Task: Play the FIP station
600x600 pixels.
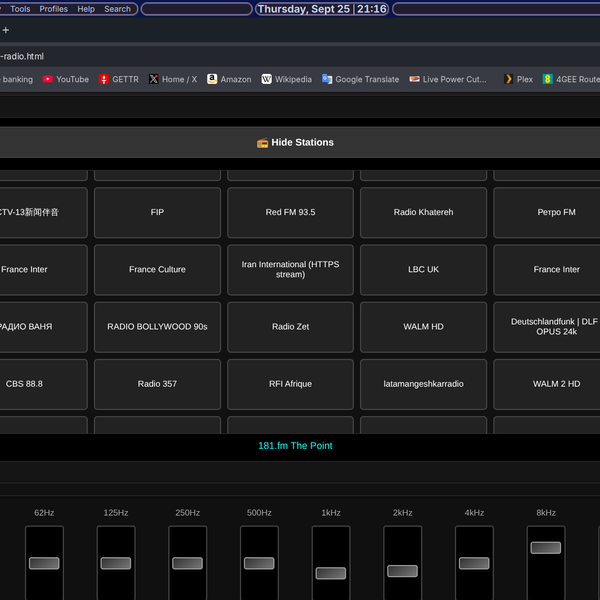Action: pyautogui.click(x=157, y=212)
